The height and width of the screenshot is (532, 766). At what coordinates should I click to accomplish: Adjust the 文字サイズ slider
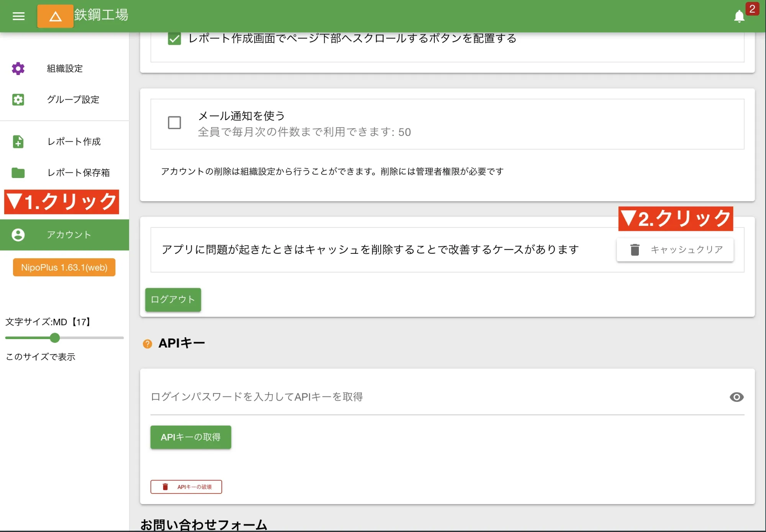tap(55, 338)
